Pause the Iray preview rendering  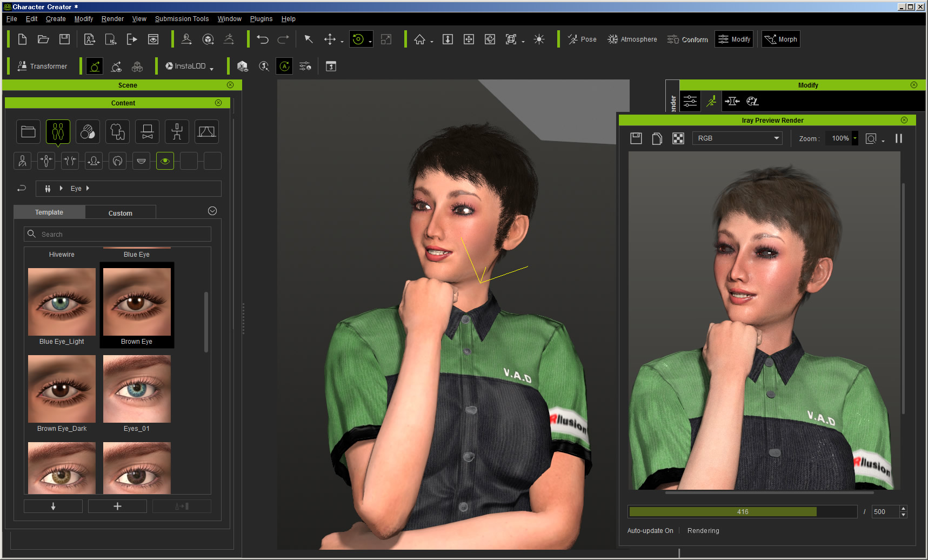point(899,138)
